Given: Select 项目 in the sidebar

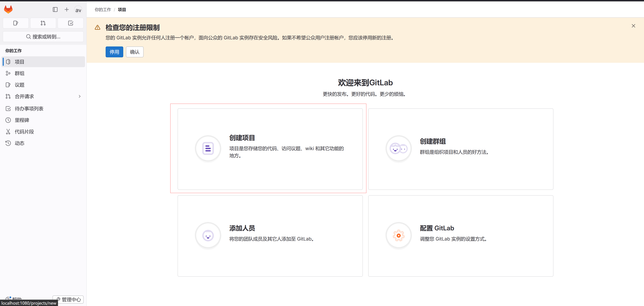Looking at the screenshot, I should [x=19, y=62].
